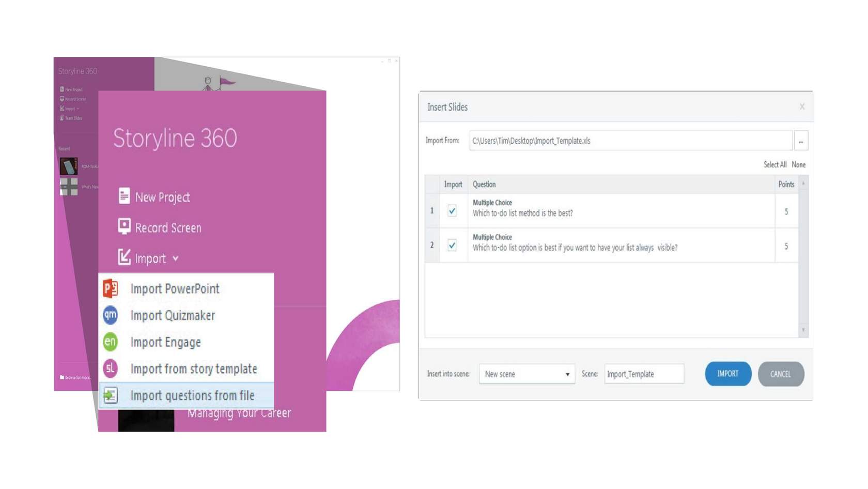Open New Project in enlarged panel
Image resolution: width=868 pixels, height=489 pixels.
point(162,197)
